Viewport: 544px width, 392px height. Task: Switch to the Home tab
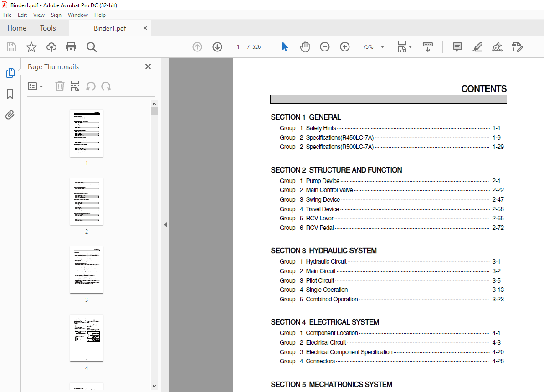17,28
